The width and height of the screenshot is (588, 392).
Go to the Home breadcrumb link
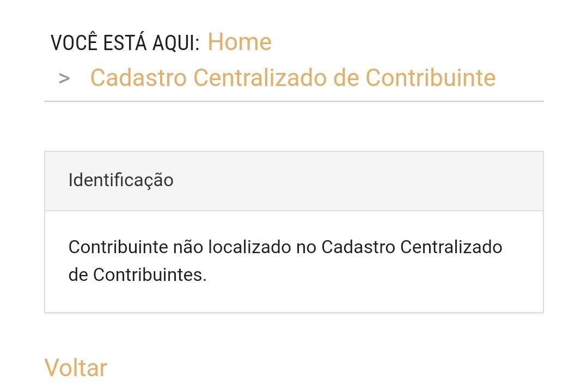coord(240,41)
